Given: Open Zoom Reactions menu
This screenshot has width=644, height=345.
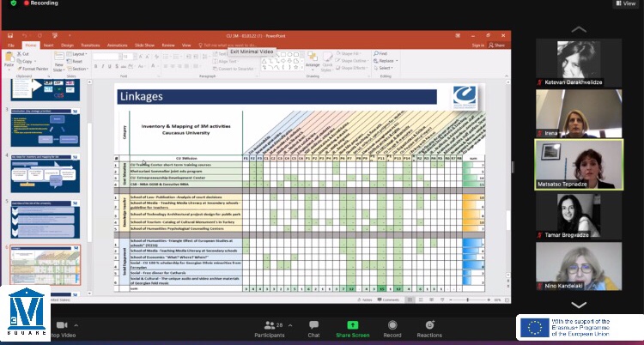Looking at the screenshot, I should coord(429,330).
